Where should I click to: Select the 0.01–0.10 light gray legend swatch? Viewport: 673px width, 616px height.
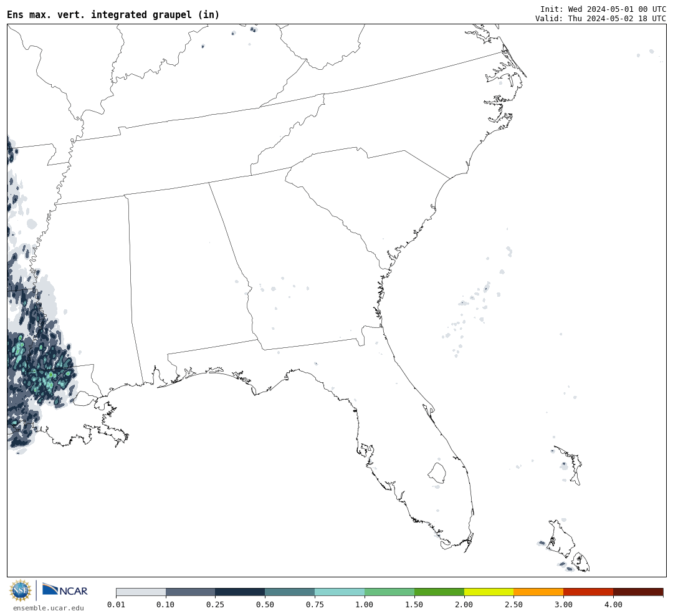[x=141, y=592]
